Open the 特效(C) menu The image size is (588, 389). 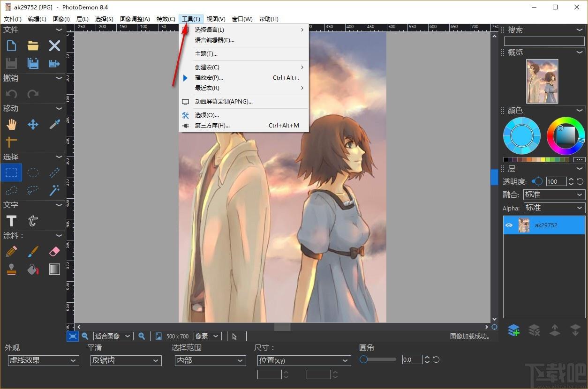166,19
